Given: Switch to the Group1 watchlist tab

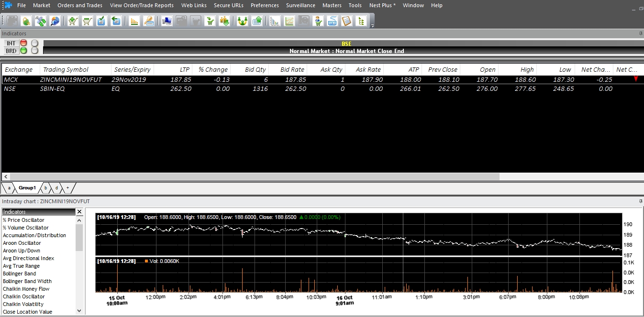Looking at the screenshot, I should pos(27,188).
